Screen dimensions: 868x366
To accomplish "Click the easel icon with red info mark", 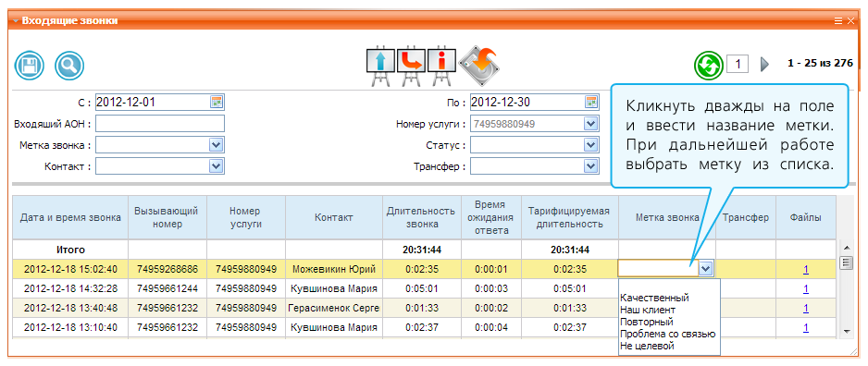I will point(441,66).
